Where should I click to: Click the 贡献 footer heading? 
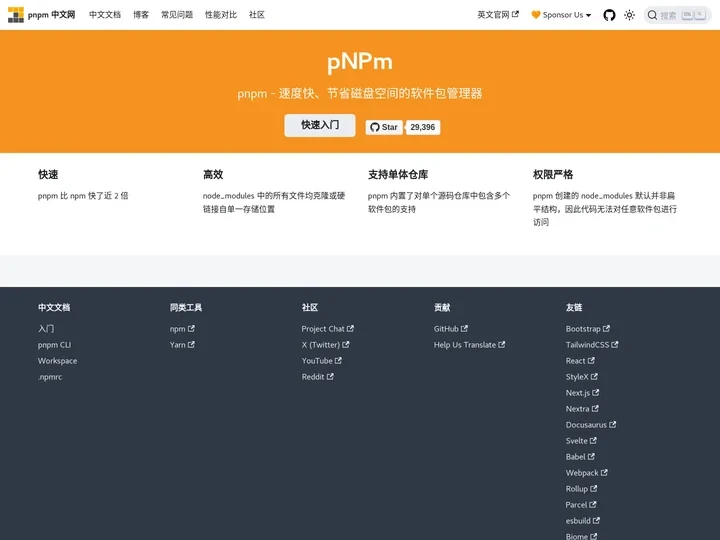(442, 308)
